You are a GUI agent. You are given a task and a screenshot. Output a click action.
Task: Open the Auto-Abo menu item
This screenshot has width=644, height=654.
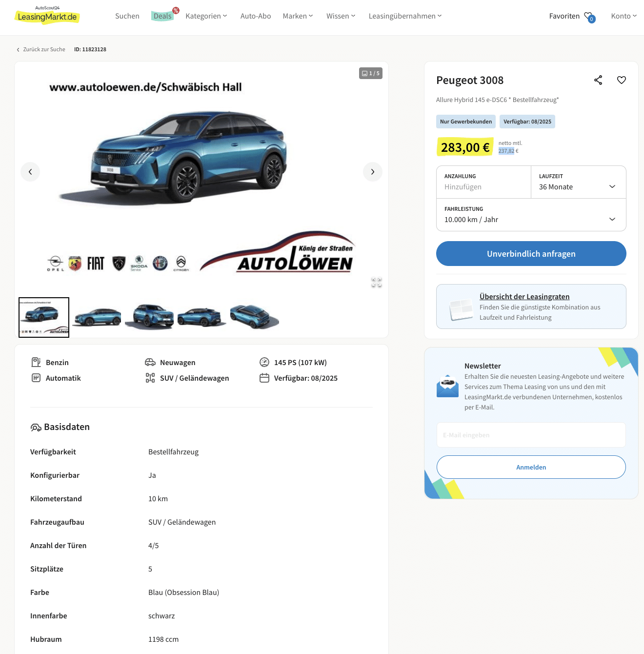click(256, 16)
